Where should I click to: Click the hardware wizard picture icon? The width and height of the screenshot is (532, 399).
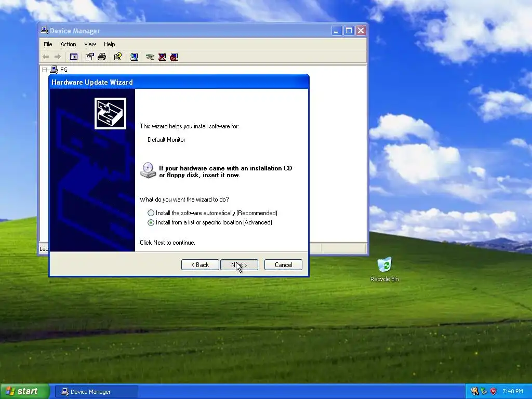[x=110, y=113]
